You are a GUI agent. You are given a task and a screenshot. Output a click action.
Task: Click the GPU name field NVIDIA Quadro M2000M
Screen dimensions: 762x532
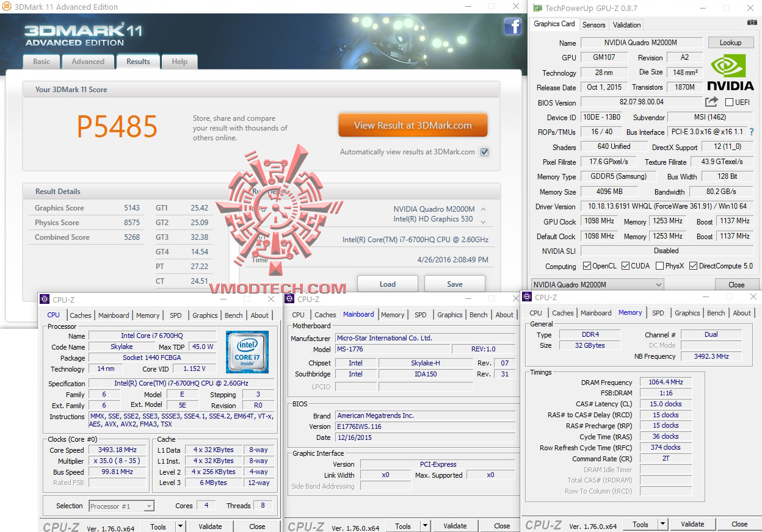coord(641,43)
